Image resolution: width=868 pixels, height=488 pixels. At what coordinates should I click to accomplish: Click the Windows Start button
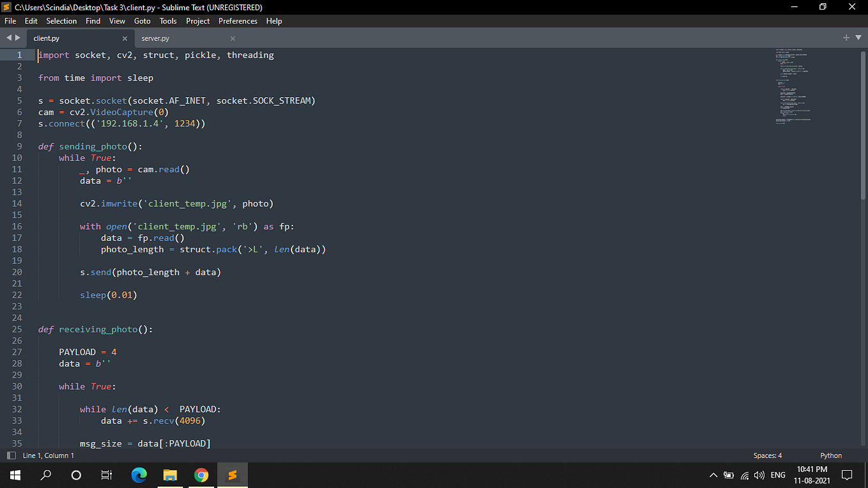point(15,475)
